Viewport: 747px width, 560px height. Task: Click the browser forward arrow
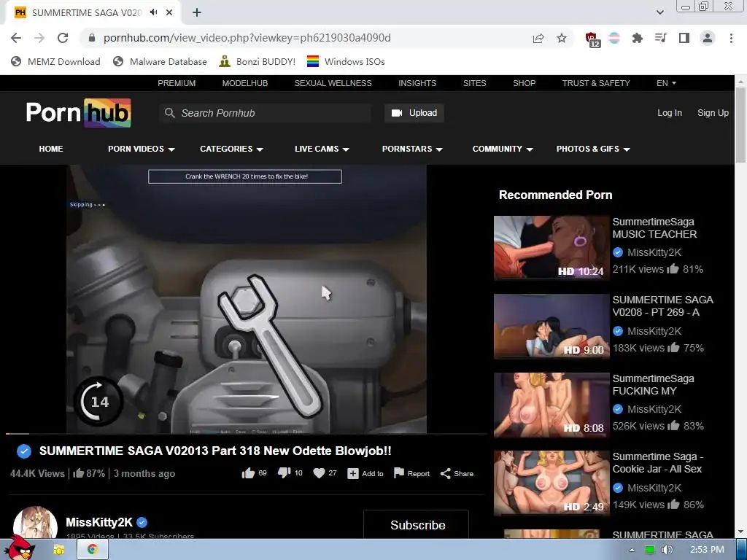pos(39,38)
